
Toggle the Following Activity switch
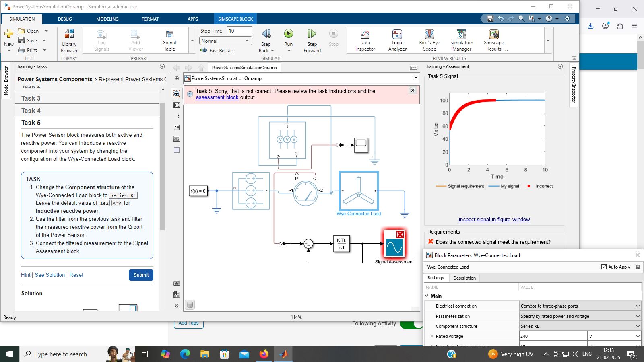(x=411, y=324)
